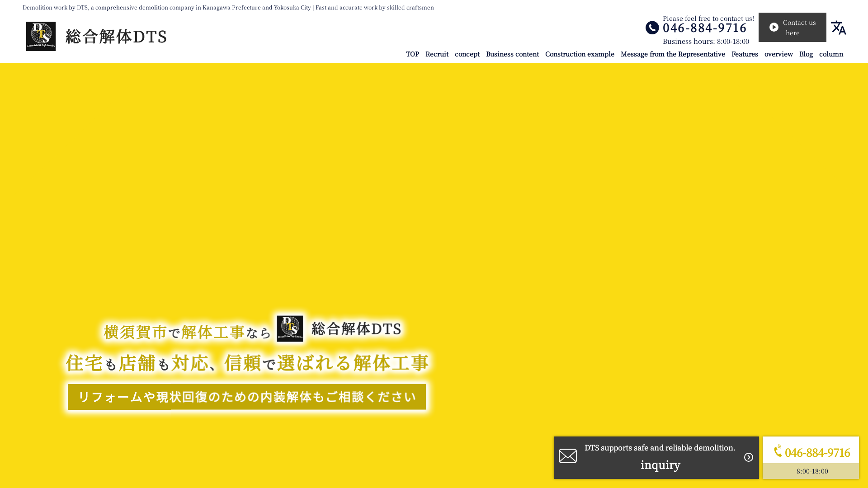Open the Features menu link
This screenshot has width=868, height=488.
tap(745, 54)
